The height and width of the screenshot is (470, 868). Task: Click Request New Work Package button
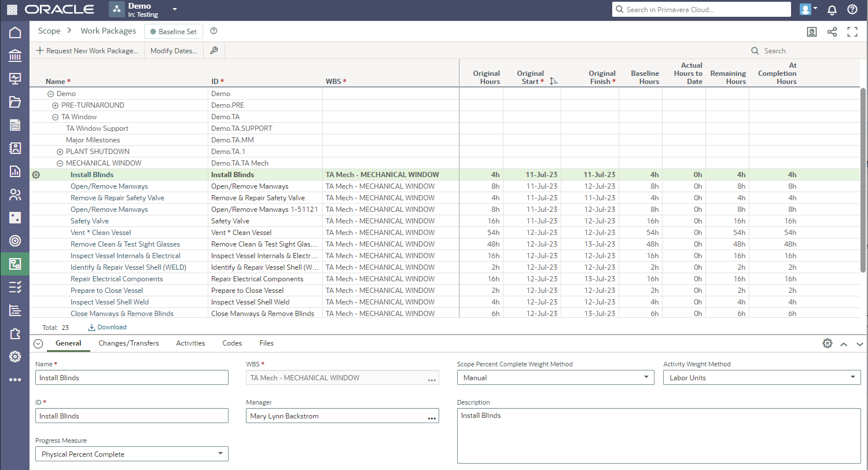87,51
